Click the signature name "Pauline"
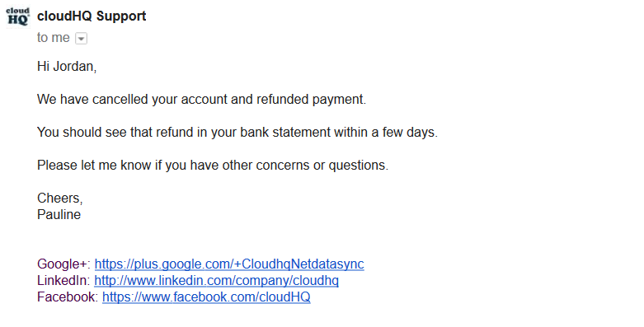 point(59,215)
